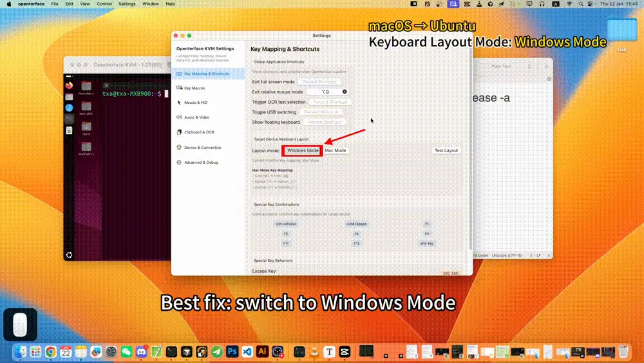The width and height of the screenshot is (644, 363).
Task: Open Google Chrome from the Dock
Action: [x=50, y=352]
